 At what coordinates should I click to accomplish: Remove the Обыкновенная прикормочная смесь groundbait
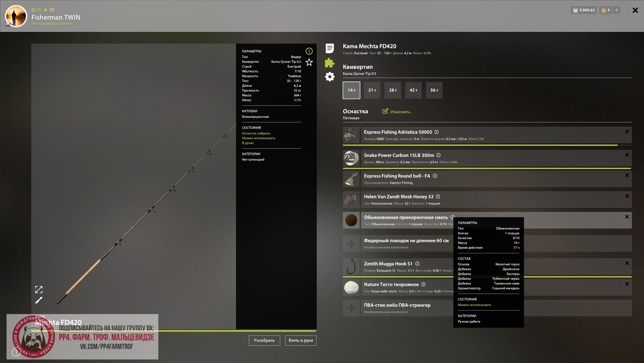tap(627, 217)
